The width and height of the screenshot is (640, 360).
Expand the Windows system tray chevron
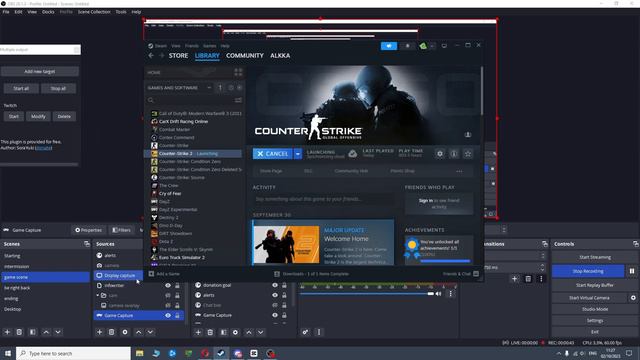558,353
